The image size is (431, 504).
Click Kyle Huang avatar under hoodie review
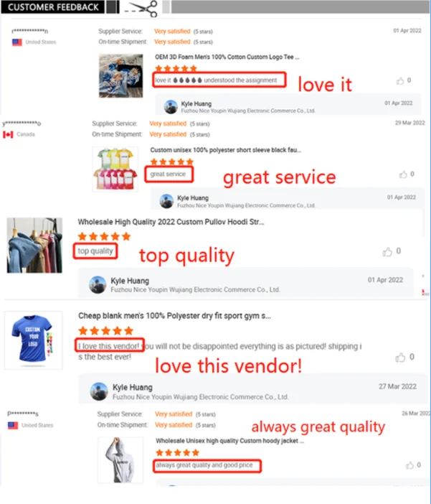tap(98, 285)
